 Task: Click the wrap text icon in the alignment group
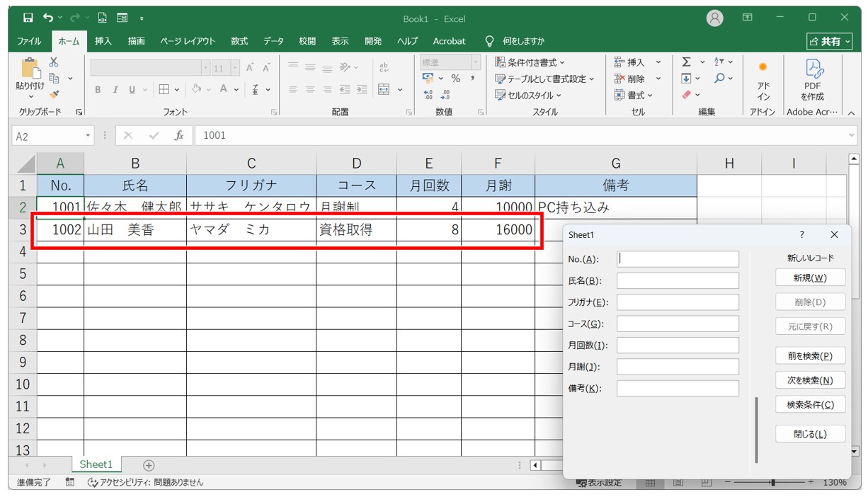click(384, 68)
